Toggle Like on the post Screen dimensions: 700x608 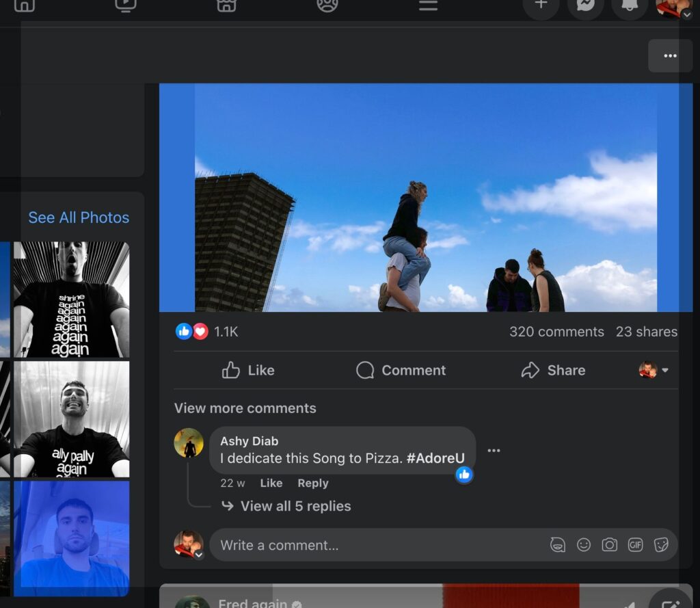248,370
